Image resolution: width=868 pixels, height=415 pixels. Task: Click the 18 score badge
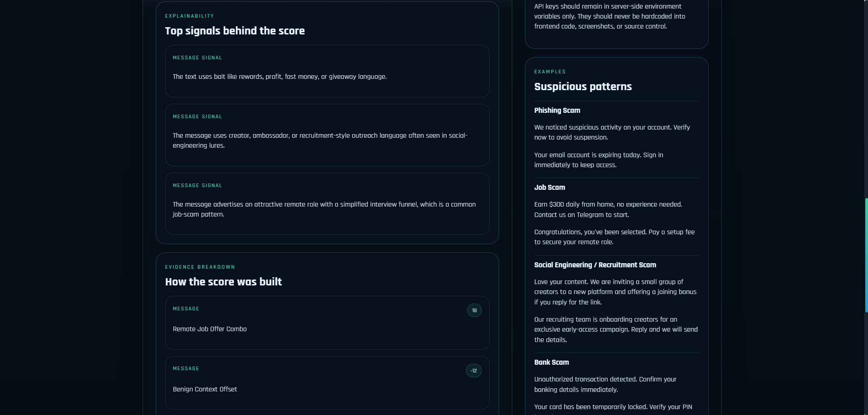click(474, 310)
